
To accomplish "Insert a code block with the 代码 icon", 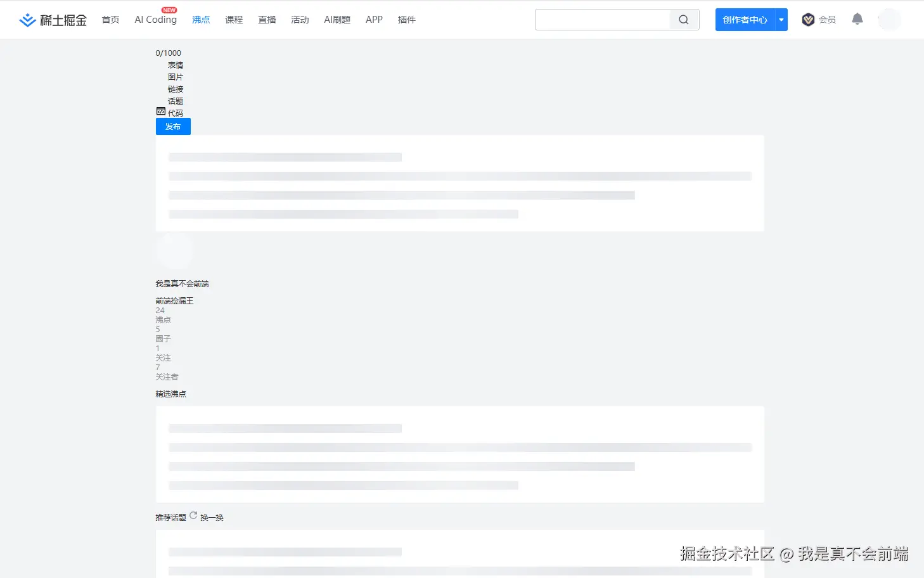I will [x=162, y=111].
